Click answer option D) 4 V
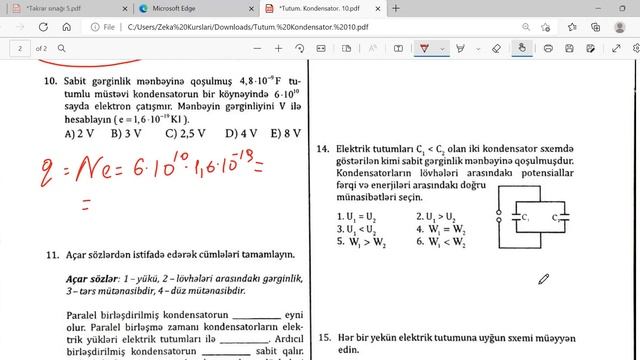The width and height of the screenshot is (640, 360). click(241, 133)
